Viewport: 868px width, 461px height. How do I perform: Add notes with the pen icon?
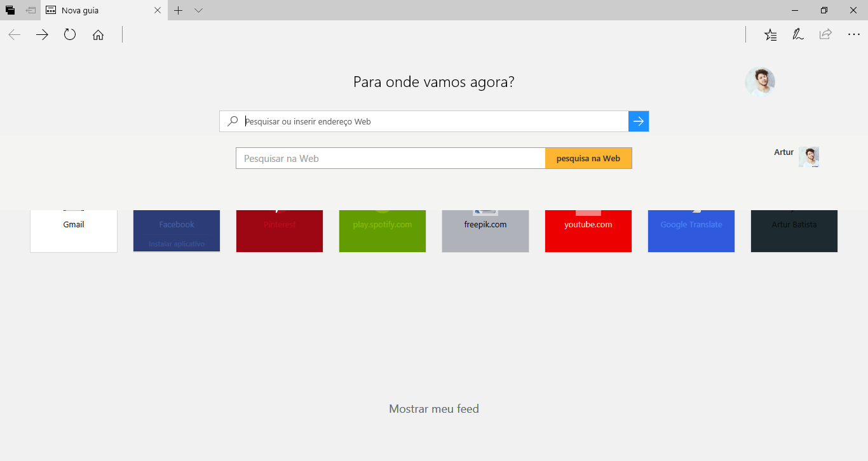[x=797, y=35]
